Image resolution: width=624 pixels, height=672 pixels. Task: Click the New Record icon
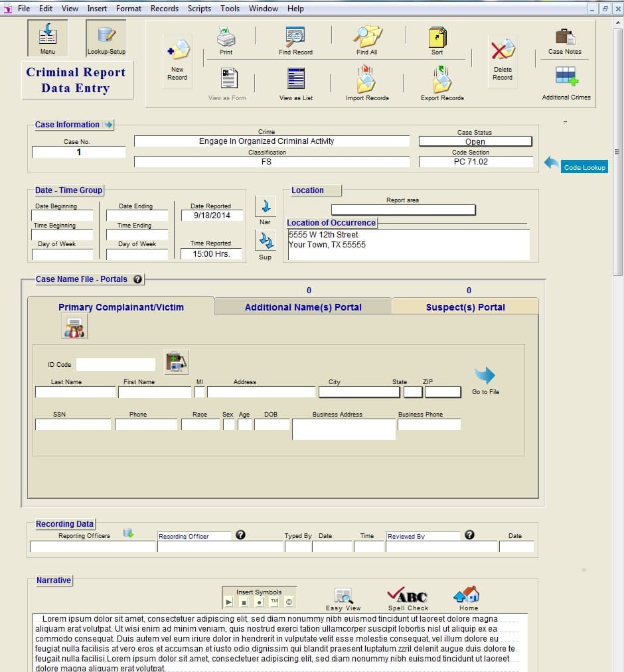pos(177,50)
